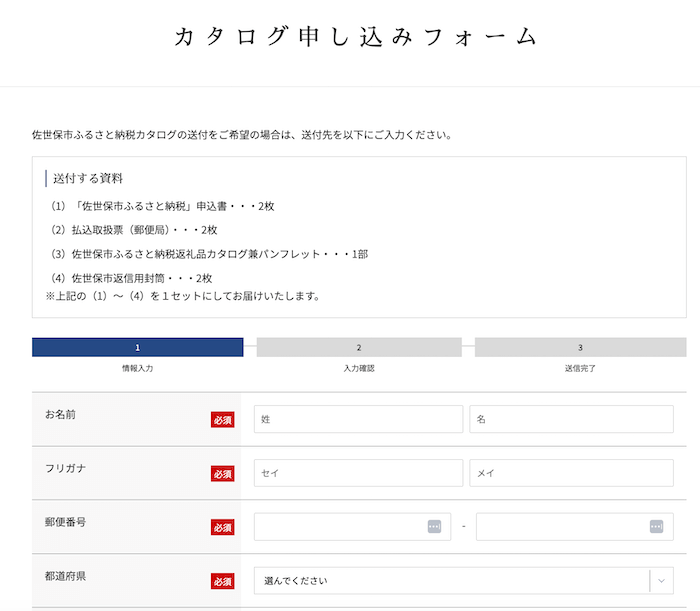Viewport: 700px width, 611px height.
Task: Focus the 名 first name field
Action: pyautogui.click(x=571, y=420)
